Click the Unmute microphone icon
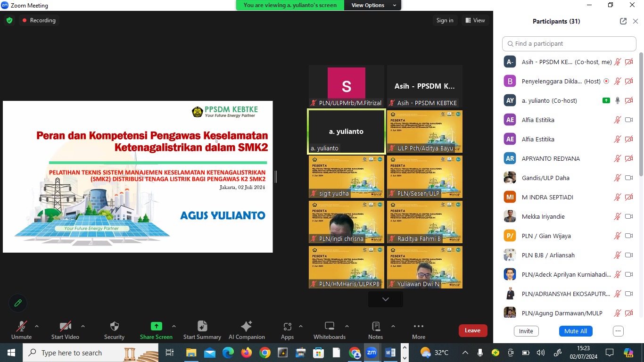This screenshot has height=362, width=644. point(21,326)
